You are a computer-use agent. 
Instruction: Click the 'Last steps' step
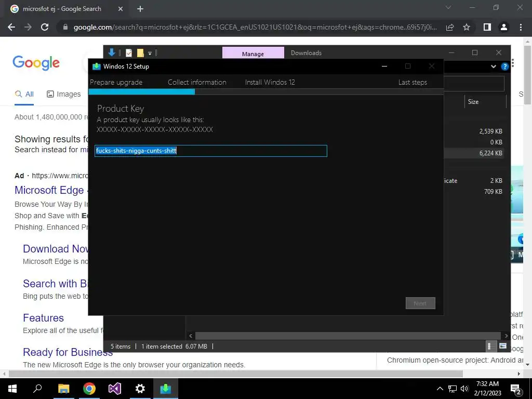(x=413, y=82)
